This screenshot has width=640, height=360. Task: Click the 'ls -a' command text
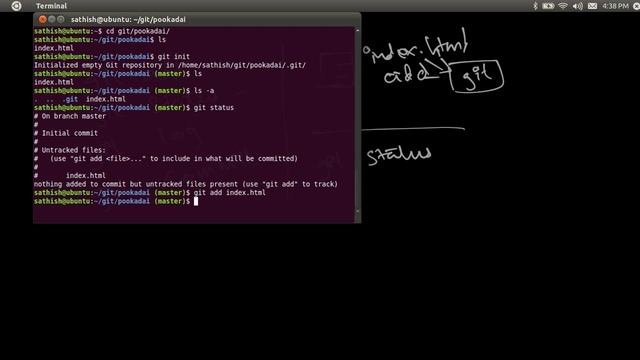click(204, 91)
